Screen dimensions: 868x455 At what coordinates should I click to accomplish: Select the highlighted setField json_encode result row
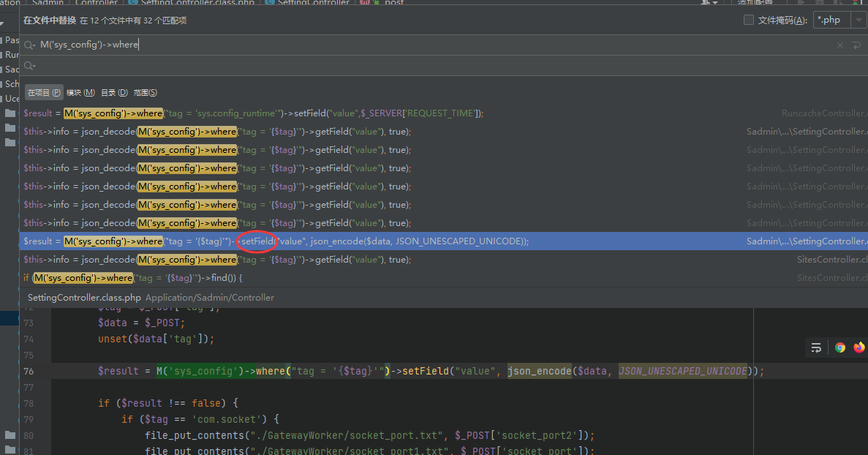(443, 241)
